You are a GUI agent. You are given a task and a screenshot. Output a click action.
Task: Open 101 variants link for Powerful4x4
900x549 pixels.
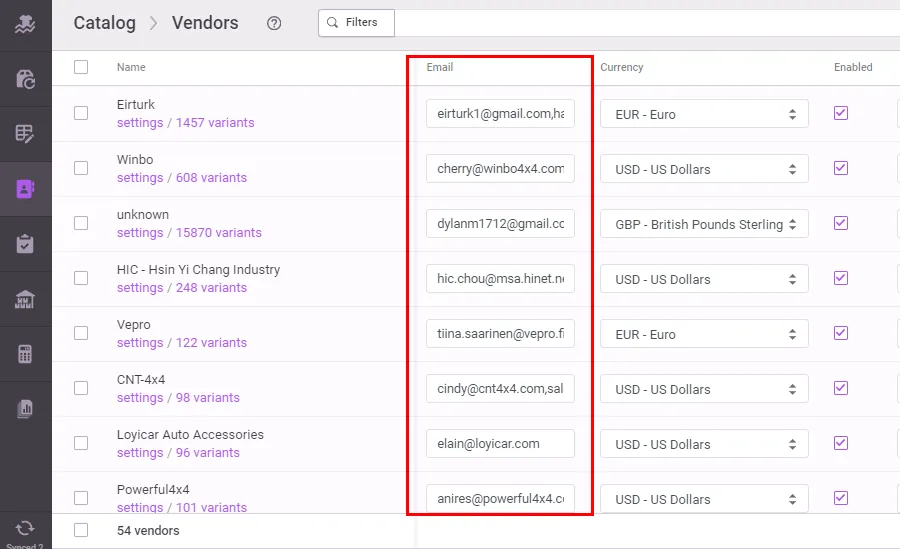211,508
